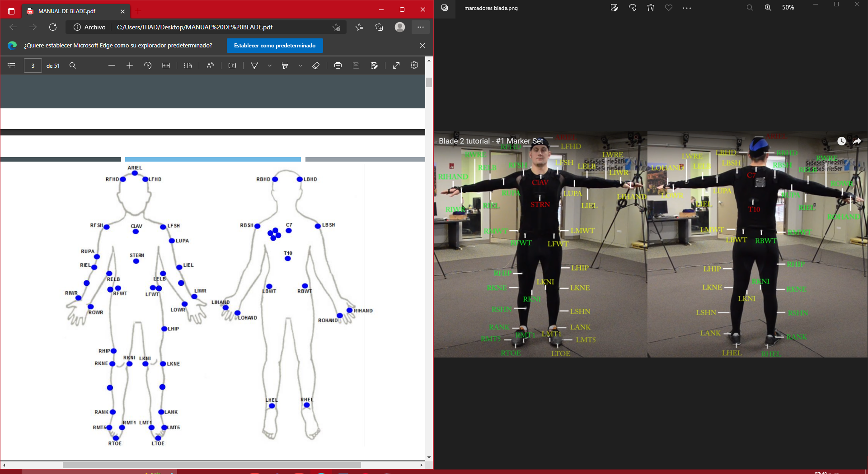Open Photos See all photos icon

pyautogui.click(x=445, y=8)
